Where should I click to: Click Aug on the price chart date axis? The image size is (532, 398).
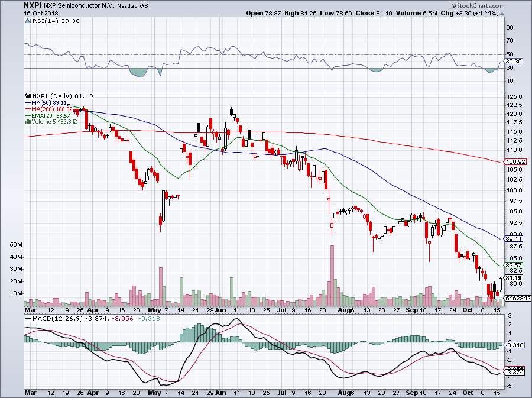[345, 310]
